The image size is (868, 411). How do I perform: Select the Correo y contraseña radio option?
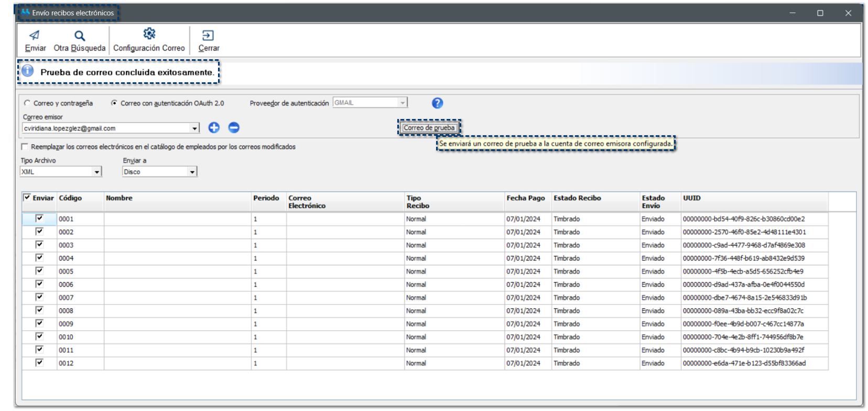[x=27, y=103]
